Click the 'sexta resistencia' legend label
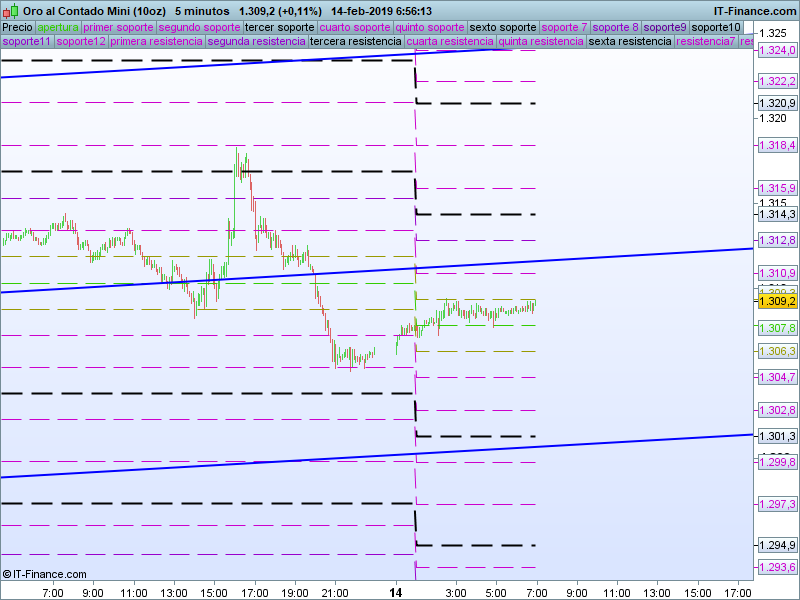800x600 pixels. point(630,42)
